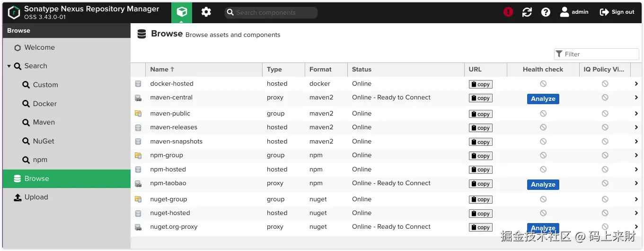Open the Docker search item
Viewport: 644px width, 251px height.
click(x=44, y=104)
